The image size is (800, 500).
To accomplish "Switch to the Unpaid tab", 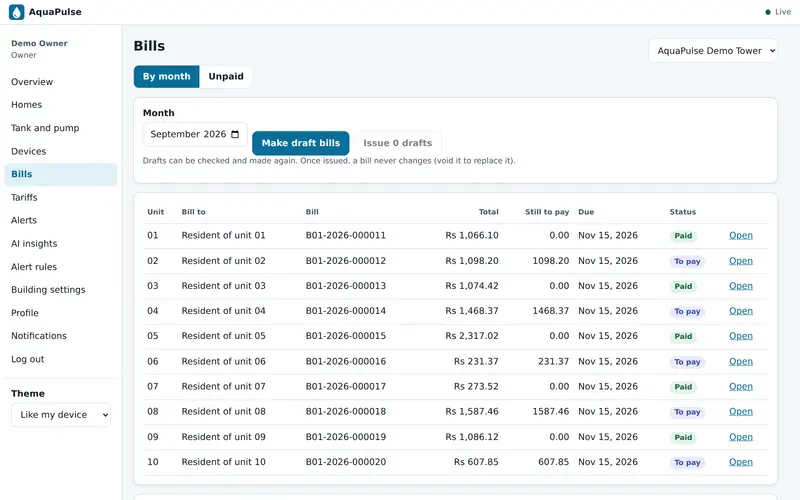I will tap(226, 77).
